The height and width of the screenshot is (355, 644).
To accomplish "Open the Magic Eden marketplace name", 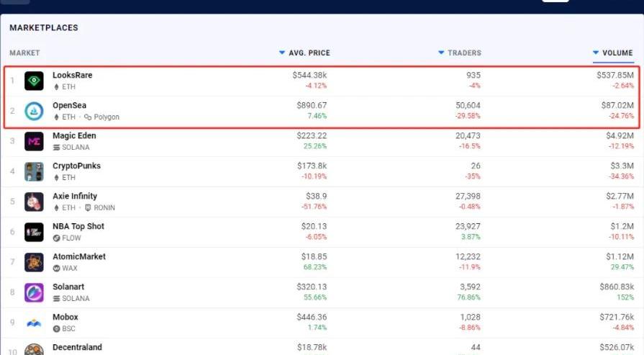I will tap(74, 135).
